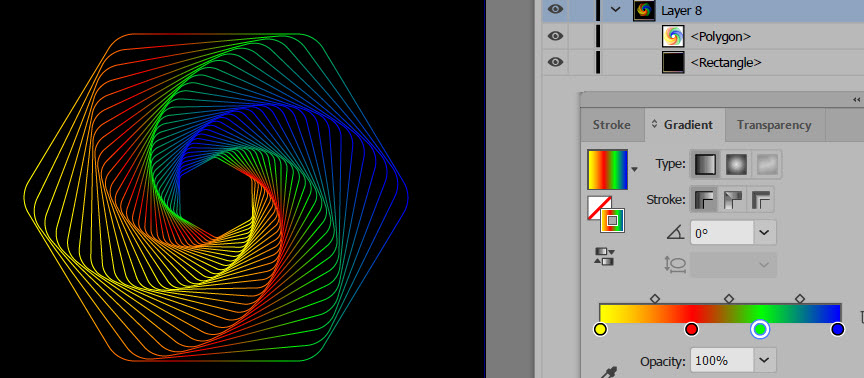
Task: Select the green gradient stop
Action: [760, 330]
